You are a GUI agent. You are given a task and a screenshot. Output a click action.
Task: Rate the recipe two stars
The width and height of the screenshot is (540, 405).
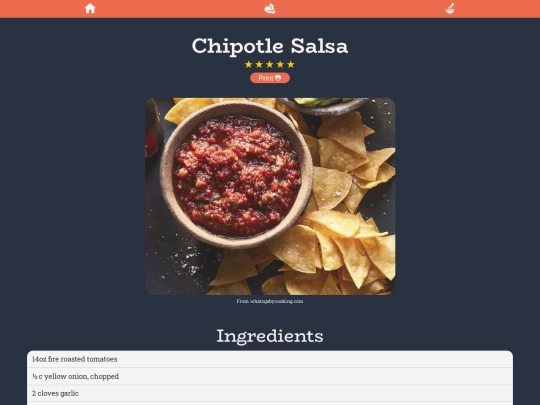click(x=259, y=64)
